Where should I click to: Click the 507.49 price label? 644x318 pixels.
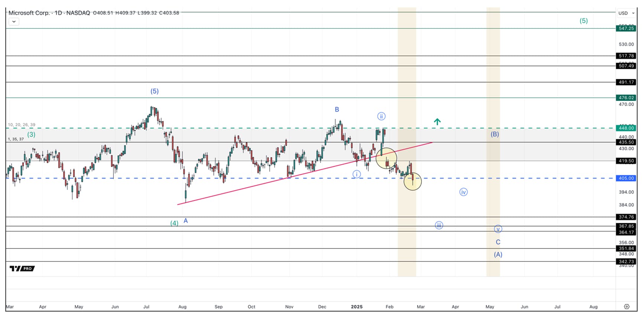point(626,66)
